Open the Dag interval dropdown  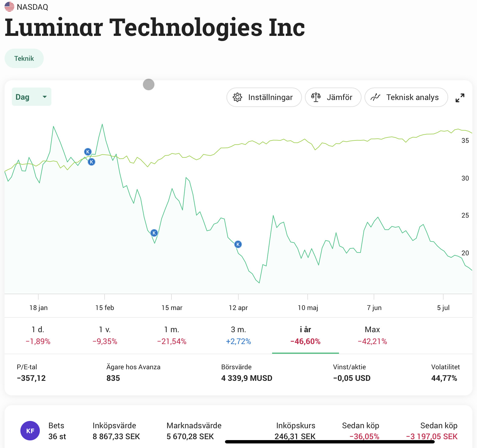pos(31,97)
